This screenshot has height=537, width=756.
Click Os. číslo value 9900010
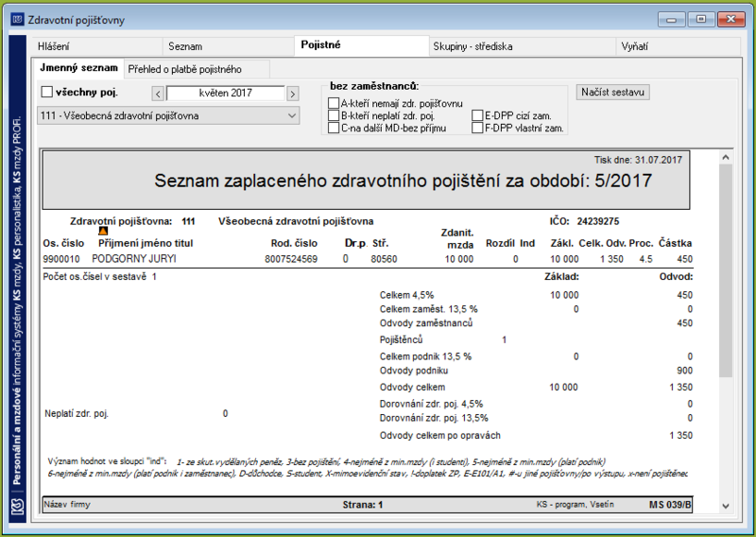[x=61, y=259]
